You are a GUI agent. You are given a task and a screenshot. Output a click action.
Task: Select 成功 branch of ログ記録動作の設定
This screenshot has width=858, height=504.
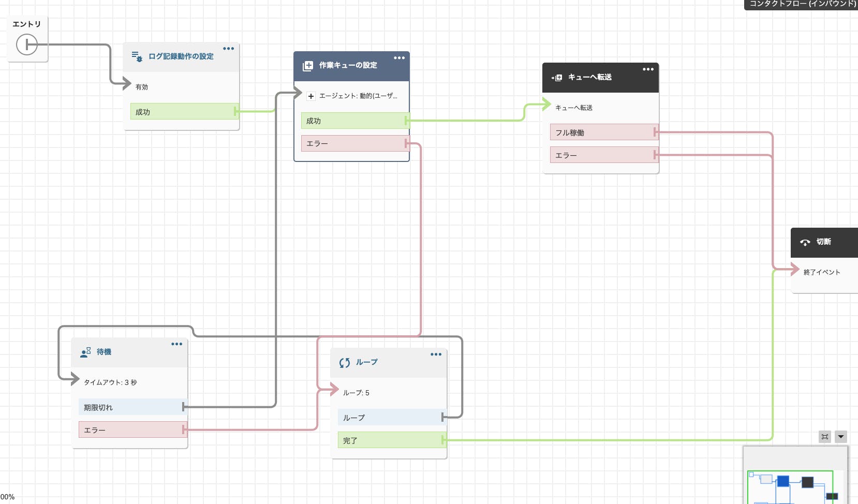[184, 111]
